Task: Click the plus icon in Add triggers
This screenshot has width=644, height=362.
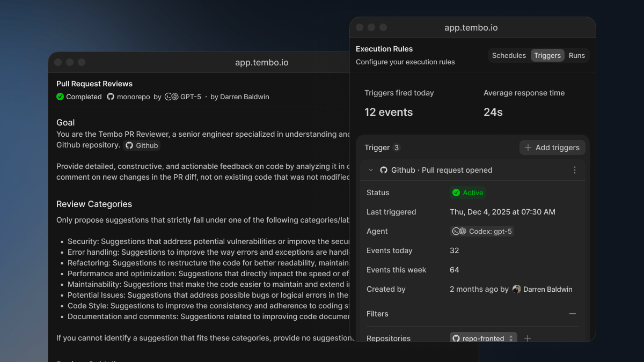Action: 528,147
